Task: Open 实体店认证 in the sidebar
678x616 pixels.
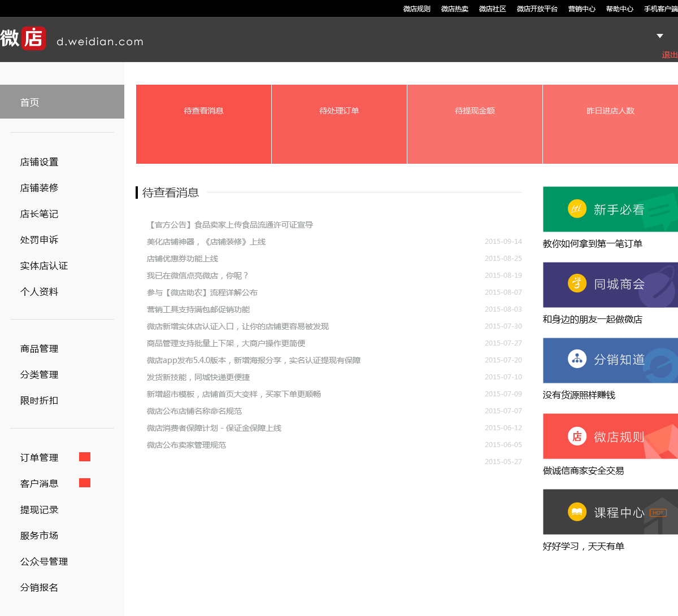Action: click(x=44, y=266)
